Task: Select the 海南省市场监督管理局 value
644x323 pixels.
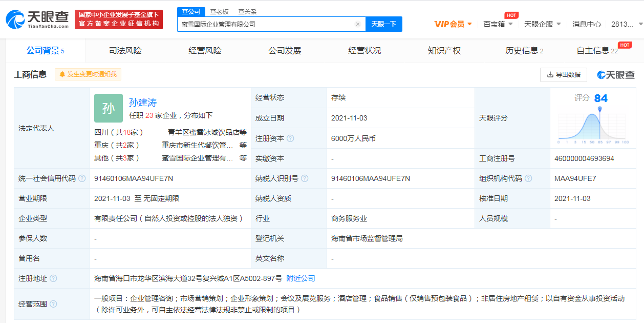Action: (x=367, y=238)
